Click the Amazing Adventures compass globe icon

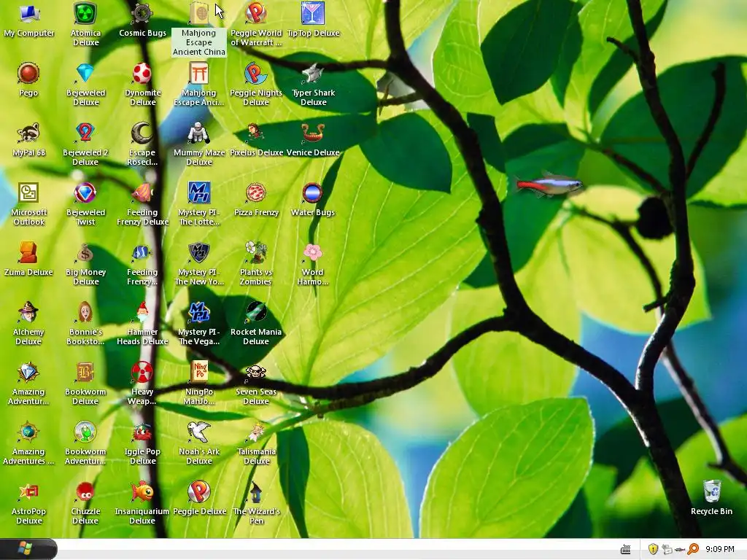tap(28, 432)
